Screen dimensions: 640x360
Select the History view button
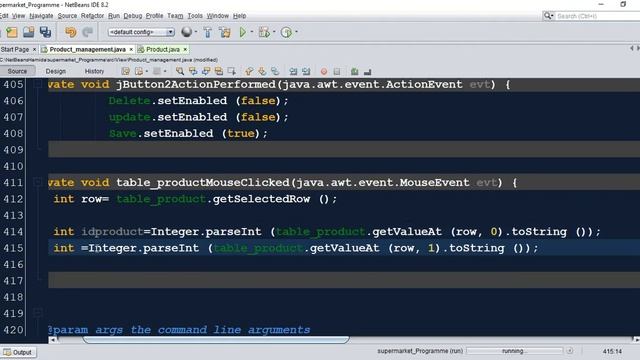(94, 71)
